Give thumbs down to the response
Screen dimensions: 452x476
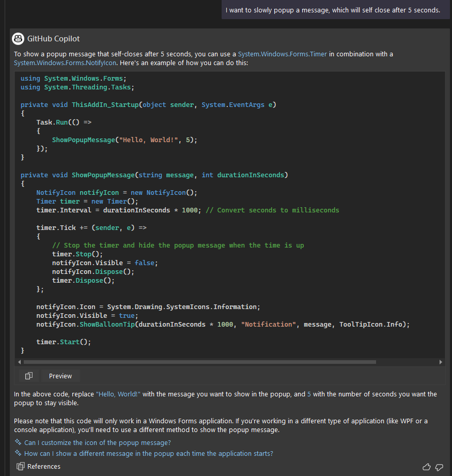[439, 467]
